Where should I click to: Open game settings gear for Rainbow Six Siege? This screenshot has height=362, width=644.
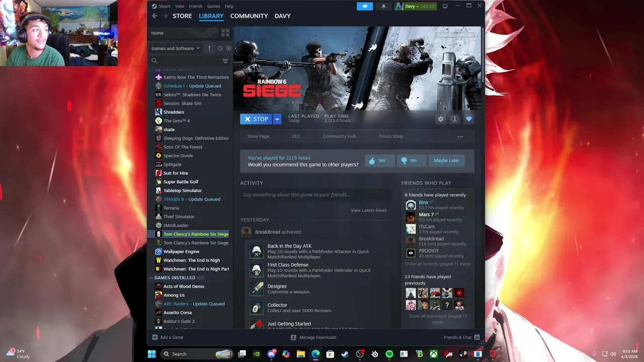coord(441,119)
